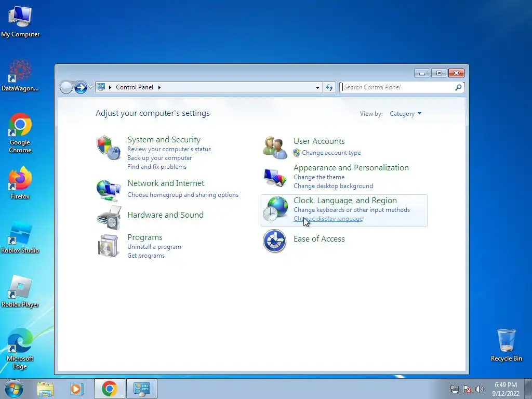The width and height of the screenshot is (532, 399).
Task: Click the Control Panel taskbar button
Action: [141, 389]
